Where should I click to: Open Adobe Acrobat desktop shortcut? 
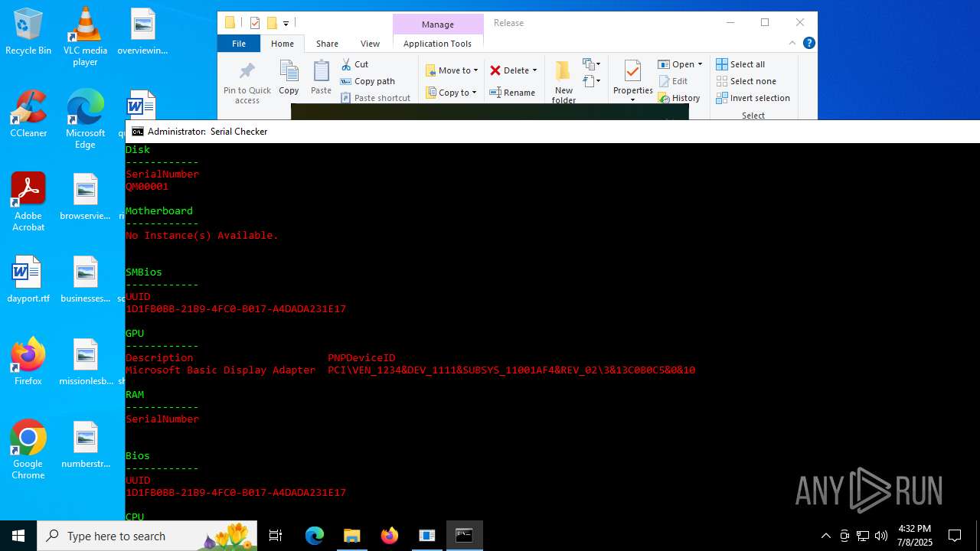point(28,202)
